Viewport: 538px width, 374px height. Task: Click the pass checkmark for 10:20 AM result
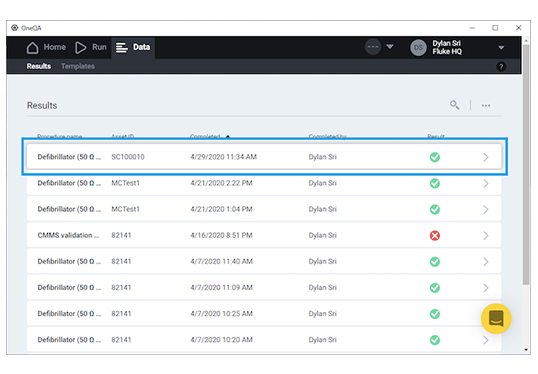click(435, 340)
